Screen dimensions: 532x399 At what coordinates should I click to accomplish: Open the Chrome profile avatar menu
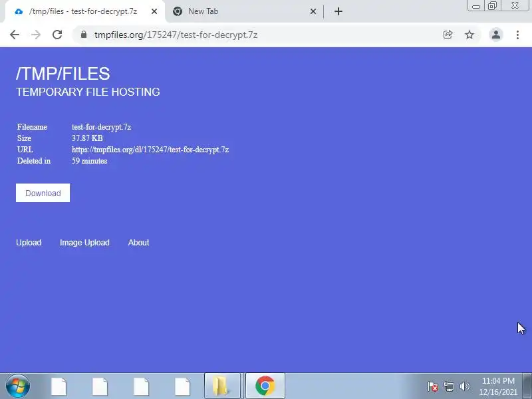[x=495, y=35]
